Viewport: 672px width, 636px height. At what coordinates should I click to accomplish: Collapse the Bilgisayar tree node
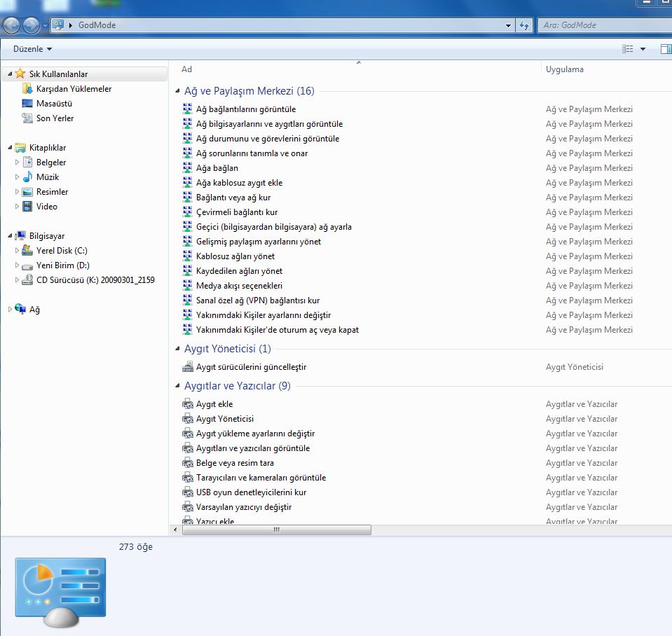click(10, 235)
